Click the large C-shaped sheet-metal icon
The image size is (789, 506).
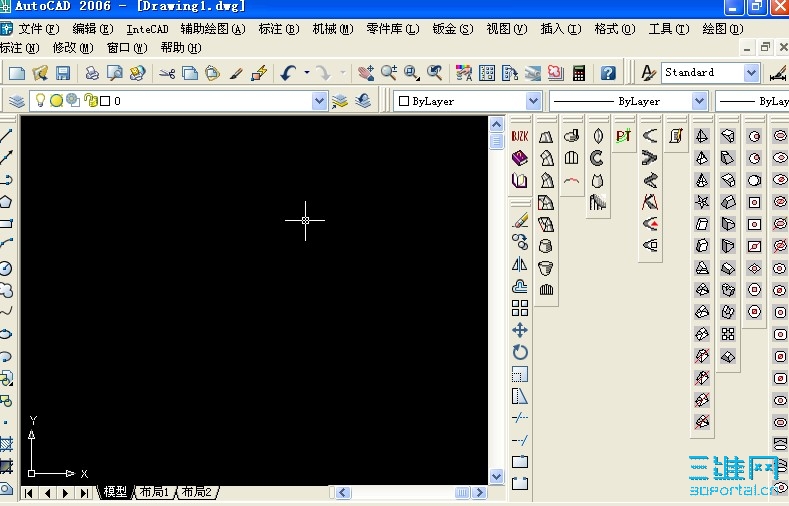click(597, 158)
